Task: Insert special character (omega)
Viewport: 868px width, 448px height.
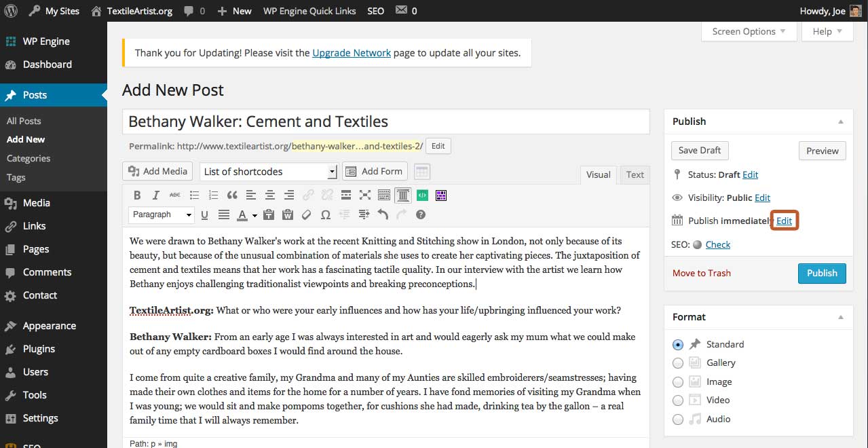Action: (325, 215)
